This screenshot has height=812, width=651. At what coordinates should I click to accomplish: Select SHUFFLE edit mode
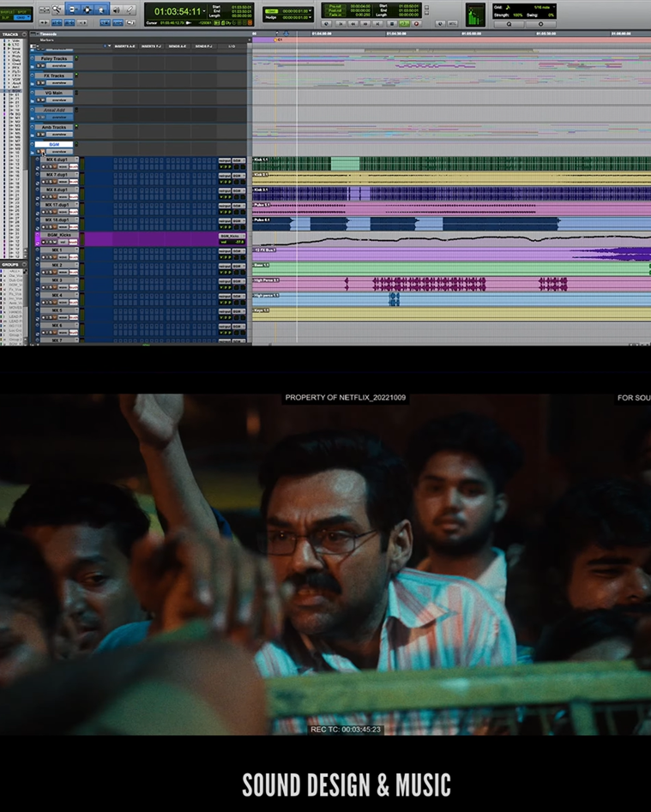7,11
